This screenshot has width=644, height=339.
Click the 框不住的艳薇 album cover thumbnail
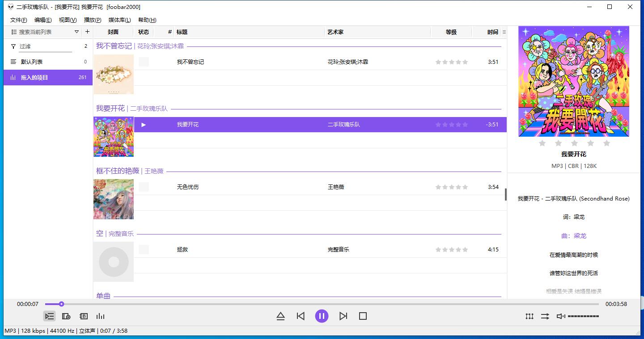coord(114,199)
